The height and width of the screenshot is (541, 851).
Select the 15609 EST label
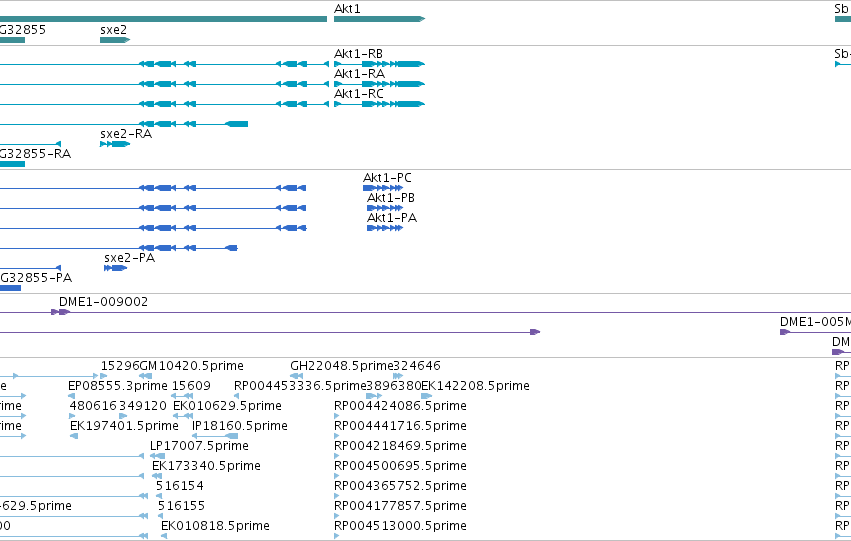[x=191, y=386]
